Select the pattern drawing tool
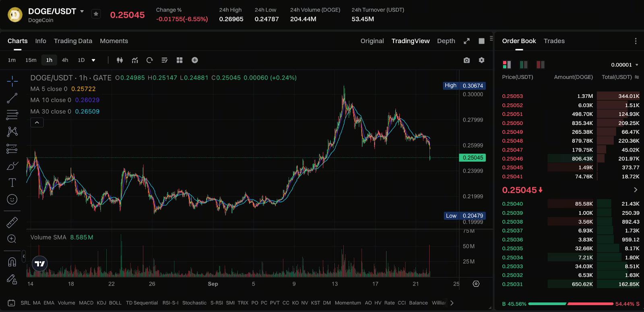 click(12, 132)
